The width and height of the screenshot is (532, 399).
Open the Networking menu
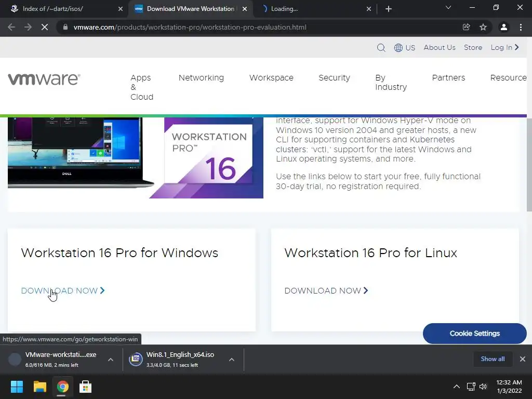pos(201,78)
